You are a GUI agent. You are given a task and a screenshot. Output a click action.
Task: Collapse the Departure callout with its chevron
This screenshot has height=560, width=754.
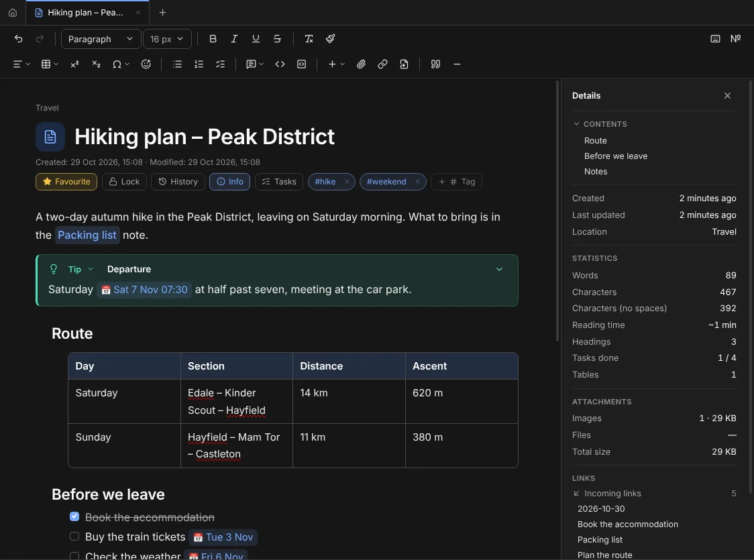tap(499, 269)
